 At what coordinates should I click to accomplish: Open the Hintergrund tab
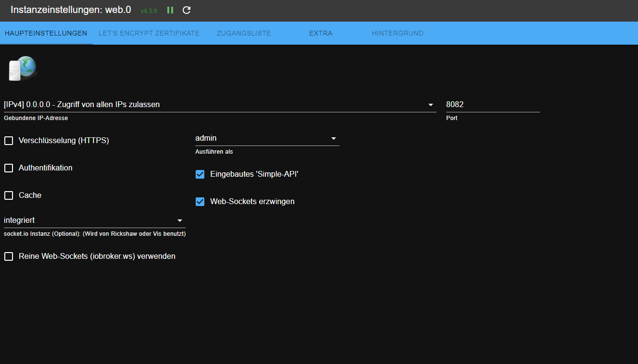click(398, 33)
